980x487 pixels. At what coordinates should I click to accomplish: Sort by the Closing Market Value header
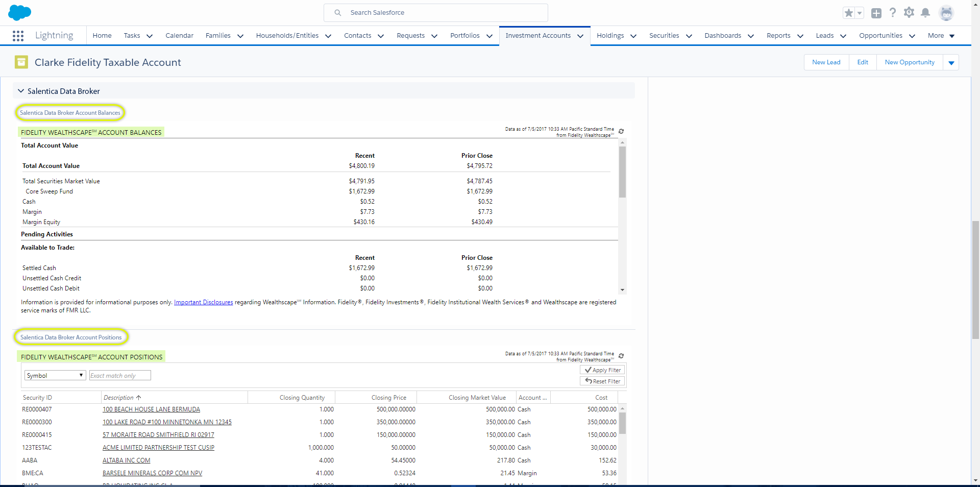(x=477, y=398)
